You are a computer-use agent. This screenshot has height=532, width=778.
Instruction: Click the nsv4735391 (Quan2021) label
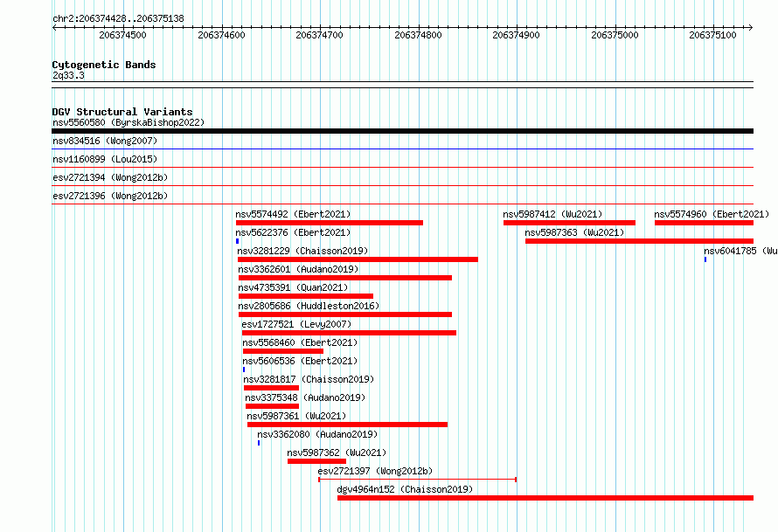[x=293, y=287]
